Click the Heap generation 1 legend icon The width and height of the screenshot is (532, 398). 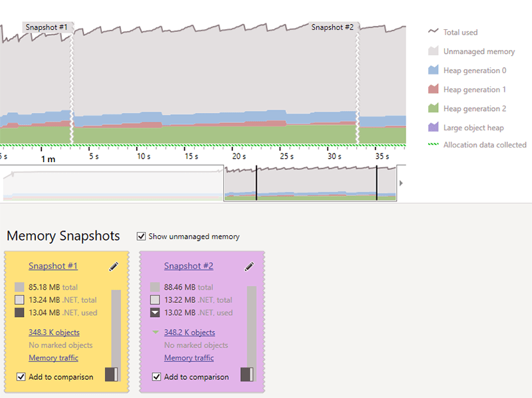433,90
